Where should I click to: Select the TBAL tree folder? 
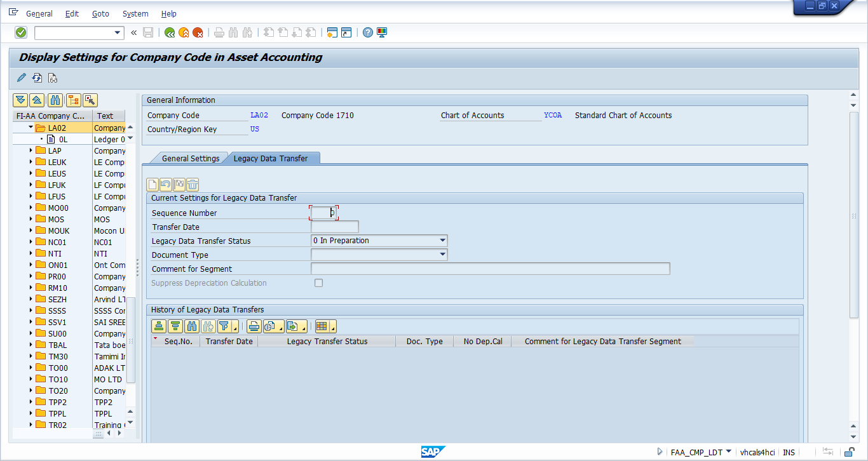click(x=58, y=345)
